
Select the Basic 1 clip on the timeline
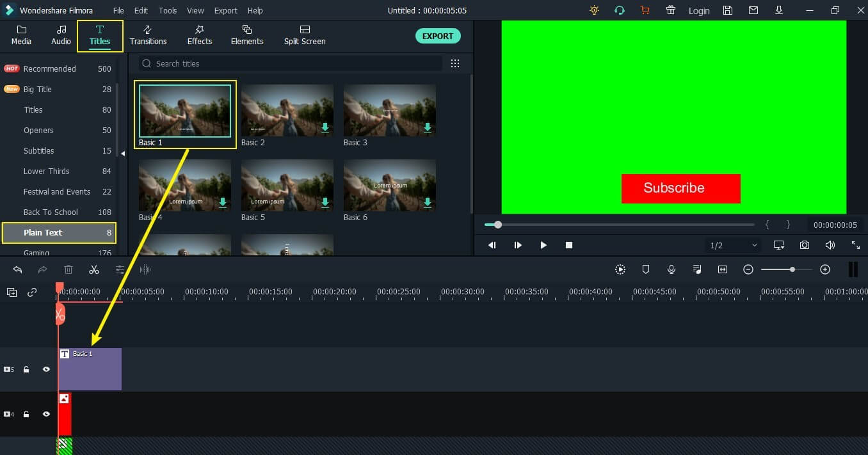point(90,369)
